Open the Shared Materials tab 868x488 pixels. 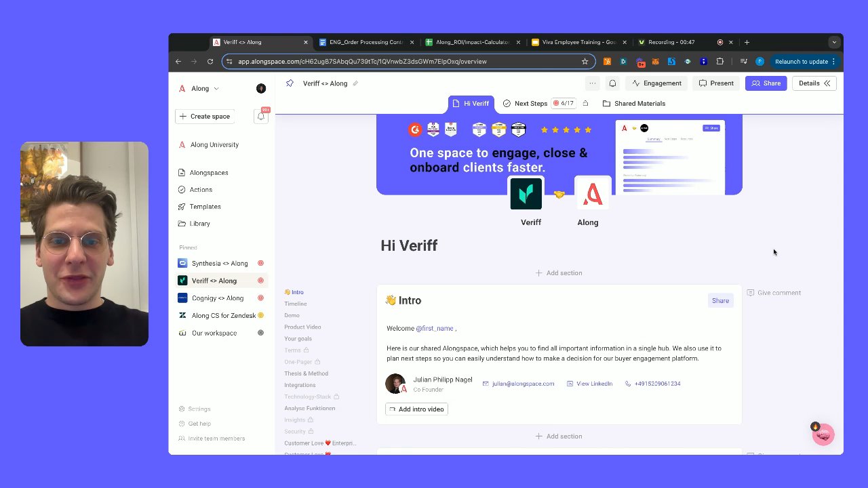[633, 104]
